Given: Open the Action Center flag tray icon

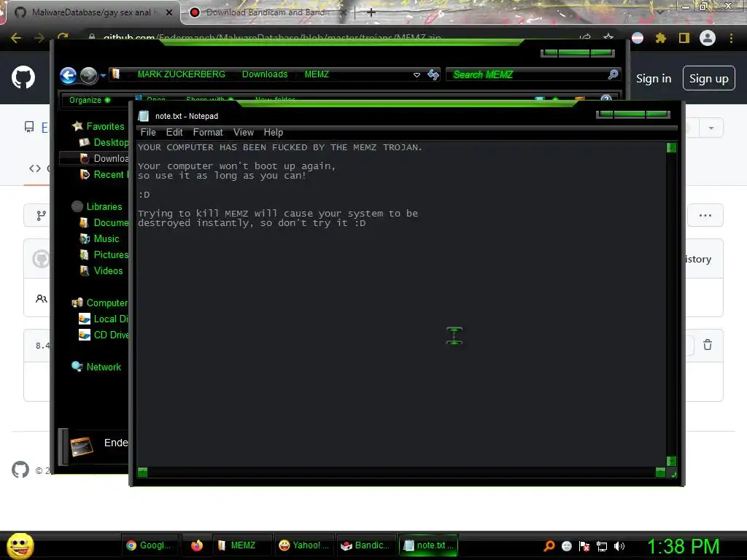Looking at the screenshot, I should 584,546.
